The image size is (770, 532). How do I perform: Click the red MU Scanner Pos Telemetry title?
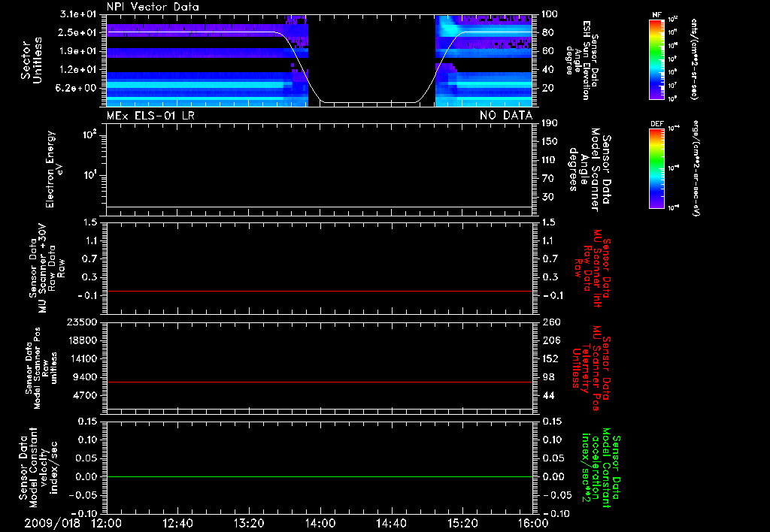coord(591,368)
